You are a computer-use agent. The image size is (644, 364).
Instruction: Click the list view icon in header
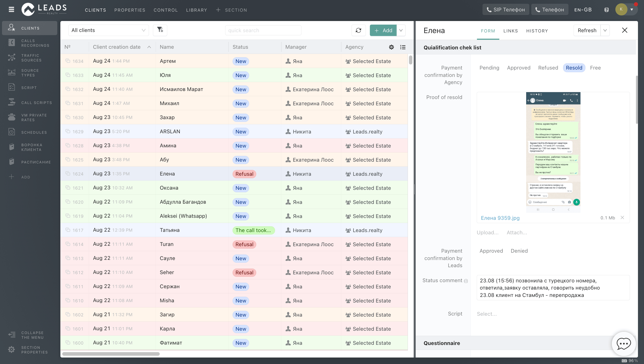click(402, 47)
